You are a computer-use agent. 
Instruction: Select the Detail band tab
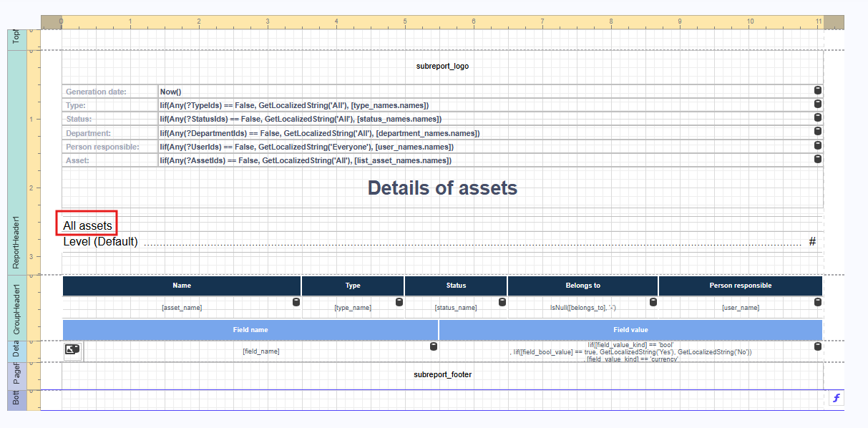(x=16, y=351)
